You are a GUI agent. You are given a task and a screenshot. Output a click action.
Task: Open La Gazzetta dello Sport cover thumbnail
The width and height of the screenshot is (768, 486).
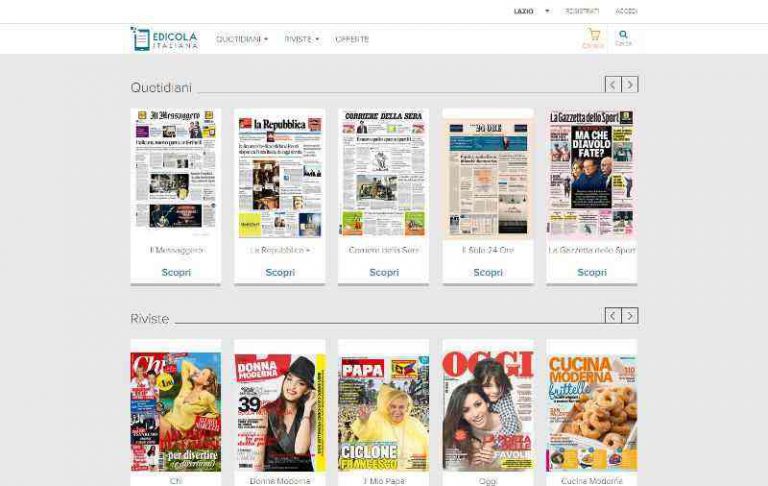click(x=592, y=173)
